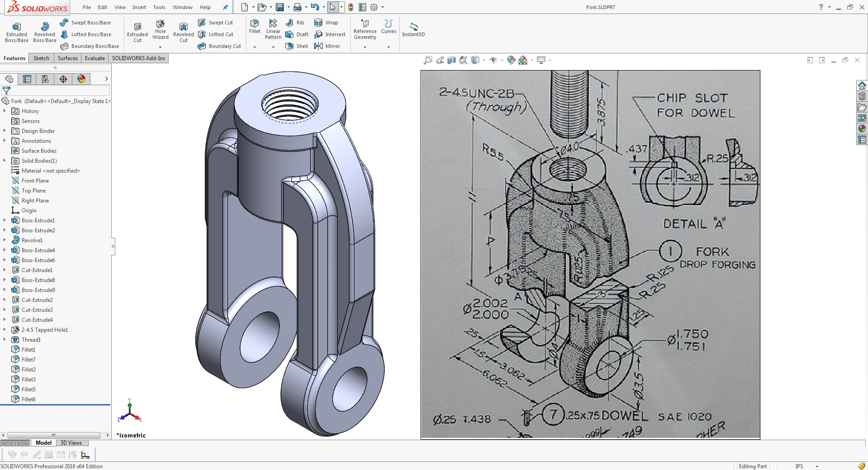Expand the Boss-Extrude1 feature node
Screen dimensions: 868x470
(5, 221)
